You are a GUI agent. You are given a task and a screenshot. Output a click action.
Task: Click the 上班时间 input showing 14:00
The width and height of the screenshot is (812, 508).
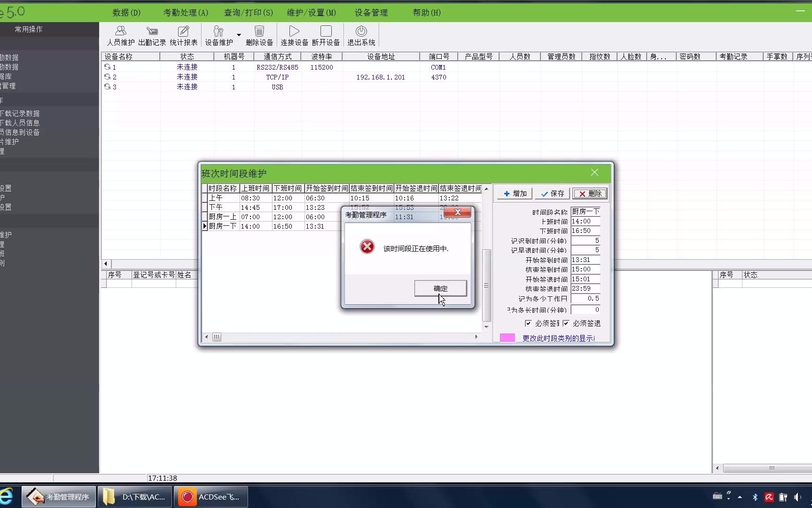(586, 221)
